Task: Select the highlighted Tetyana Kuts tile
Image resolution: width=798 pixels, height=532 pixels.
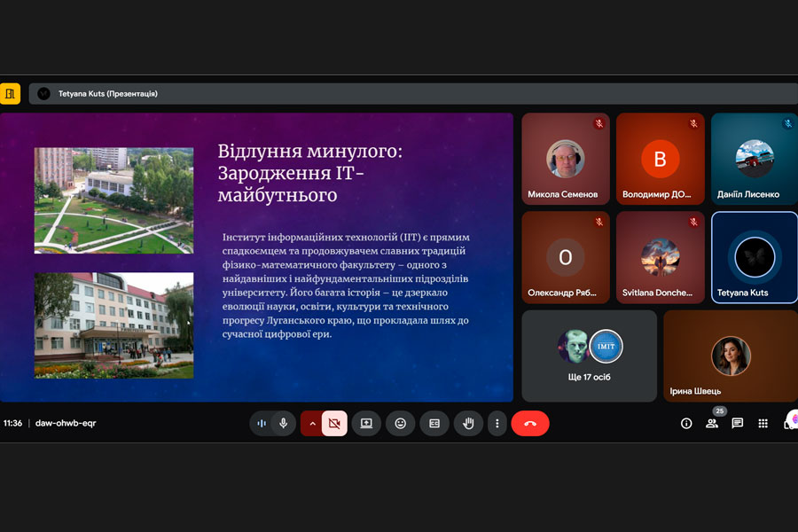Action: (x=755, y=258)
